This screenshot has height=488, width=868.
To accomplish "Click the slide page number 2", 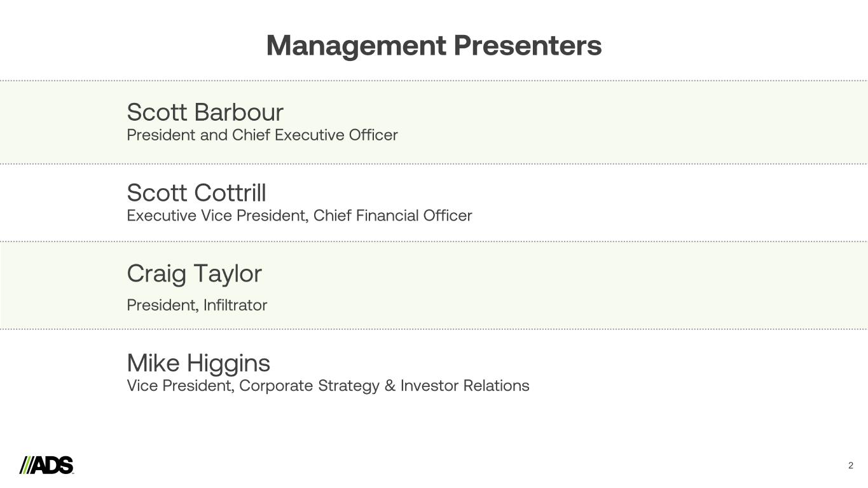I will 851,466.
